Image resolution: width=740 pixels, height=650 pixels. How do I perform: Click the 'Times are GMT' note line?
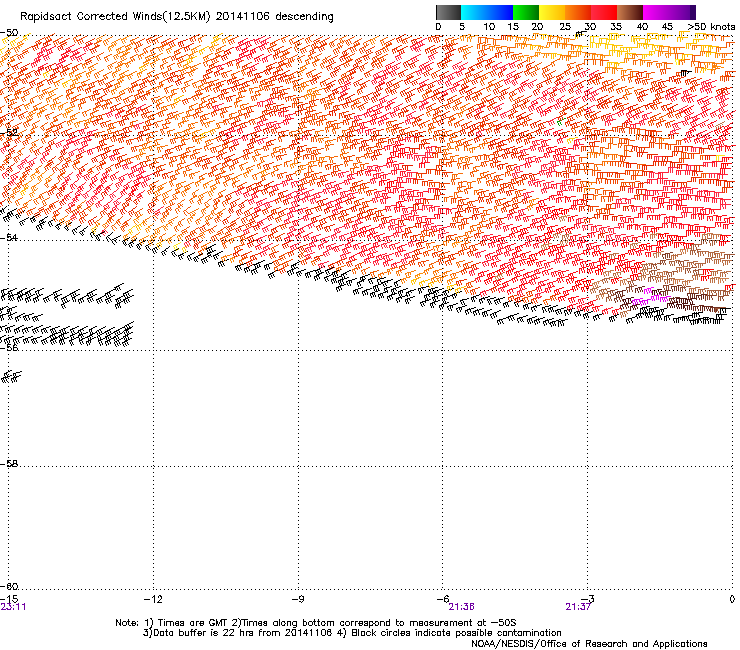[316, 623]
